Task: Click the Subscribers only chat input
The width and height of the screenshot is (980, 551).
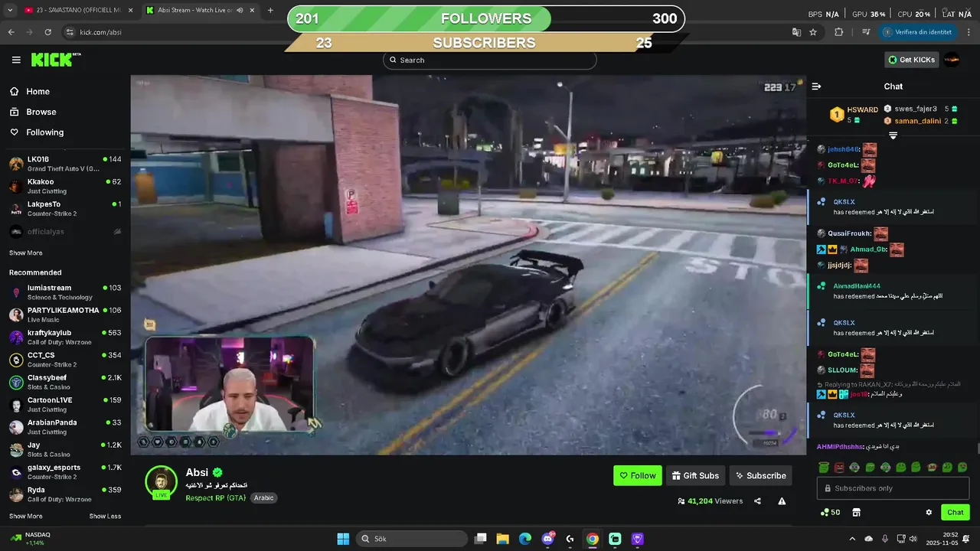Action: [x=893, y=488]
